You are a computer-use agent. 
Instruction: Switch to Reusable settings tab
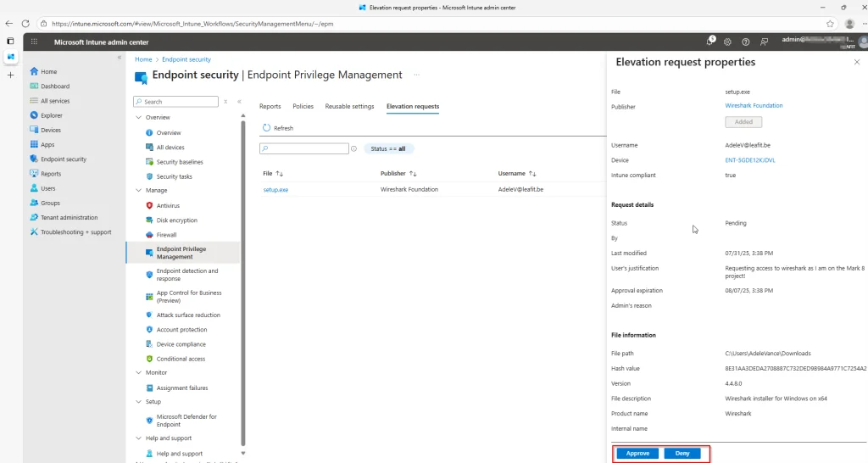tap(349, 106)
